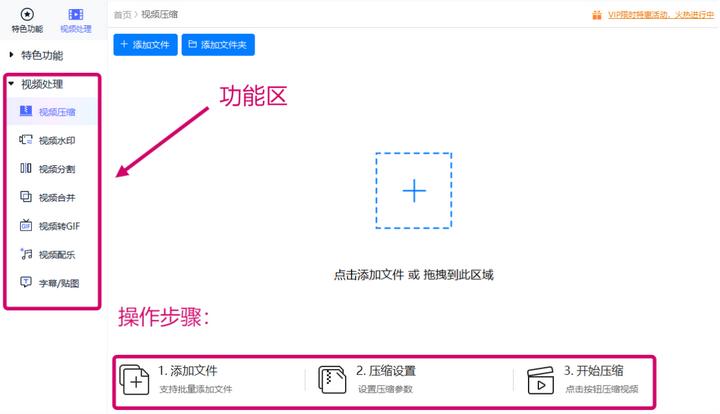Click the 2. 压缩设置 step title
The height and width of the screenshot is (414, 720).
386,370
